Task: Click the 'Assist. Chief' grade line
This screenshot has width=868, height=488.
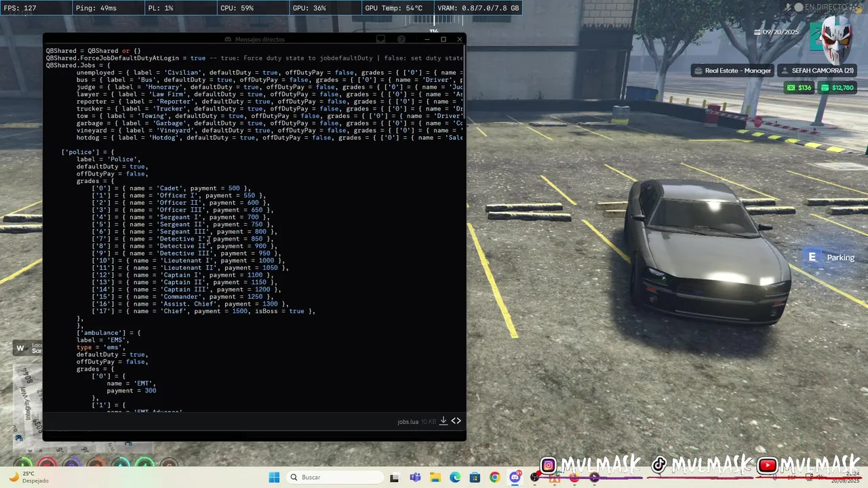Action: point(190,304)
